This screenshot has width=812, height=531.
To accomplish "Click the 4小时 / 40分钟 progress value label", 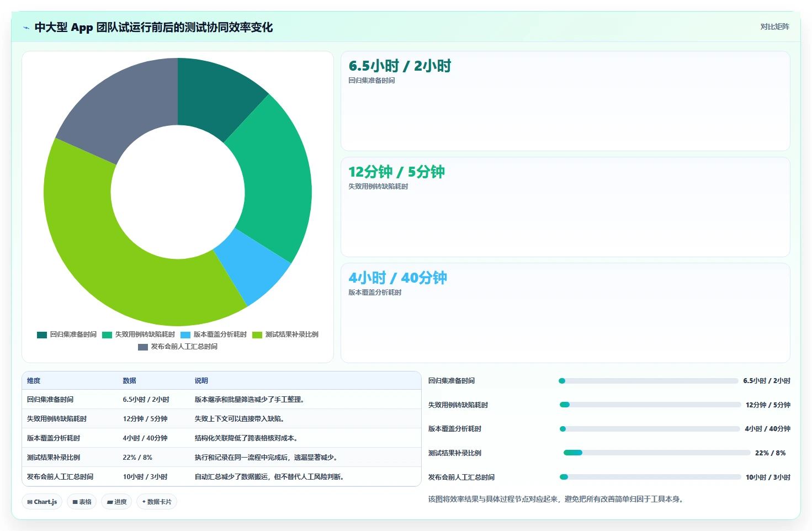I will click(x=767, y=429).
